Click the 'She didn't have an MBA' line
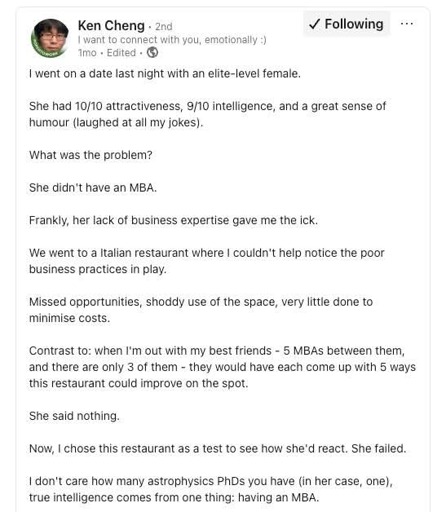The image size is (446, 512). click(x=93, y=188)
